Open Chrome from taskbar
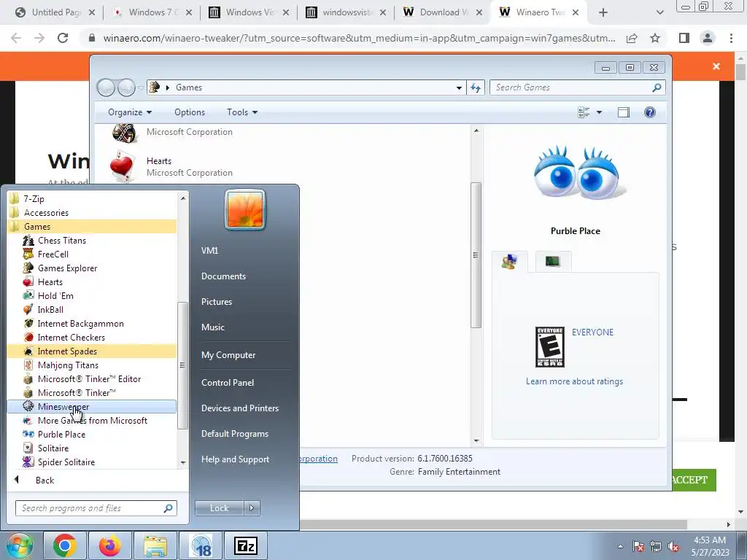Viewport: 747px width, 560px height. 64,545
